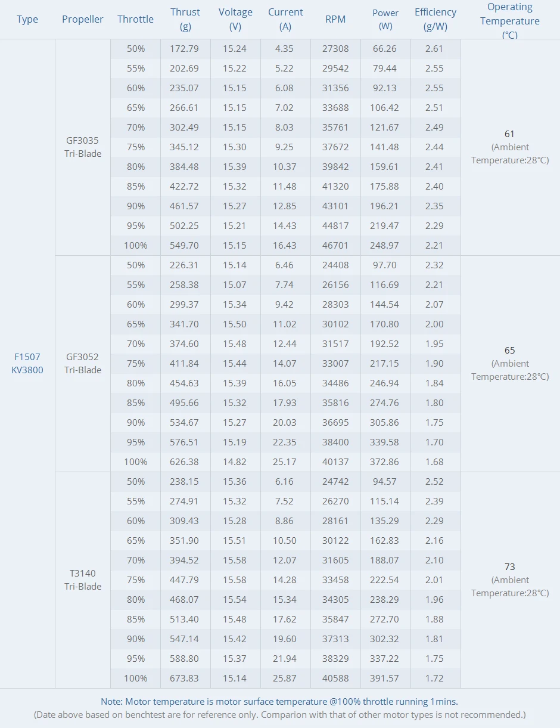This screenshot has height=728, width=560.
Task: Click the RPM column header
Action: (335, 20)
